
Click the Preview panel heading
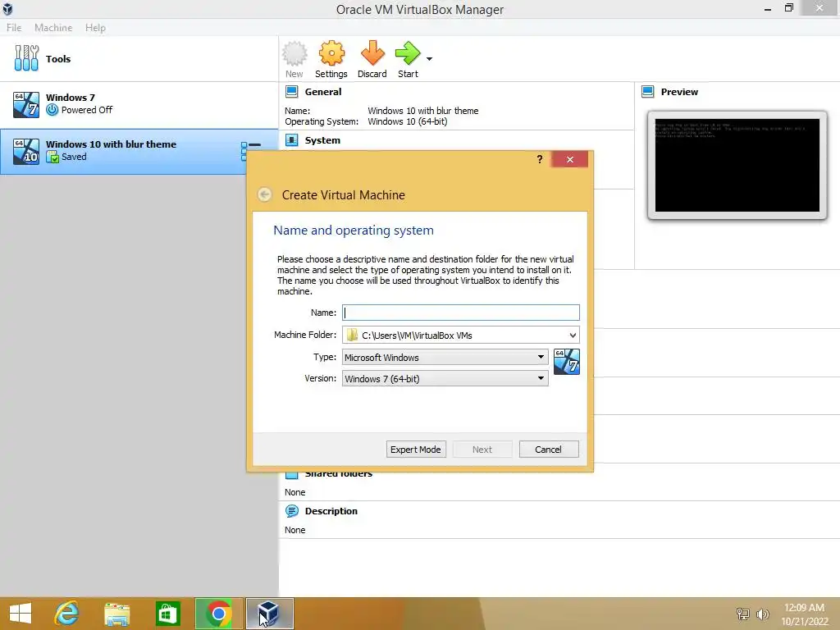click(x=679, y=92)
